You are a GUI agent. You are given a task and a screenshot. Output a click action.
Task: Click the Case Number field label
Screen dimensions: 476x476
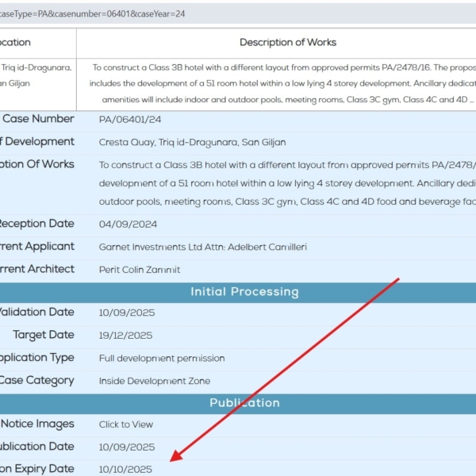(x=38, y=119)
